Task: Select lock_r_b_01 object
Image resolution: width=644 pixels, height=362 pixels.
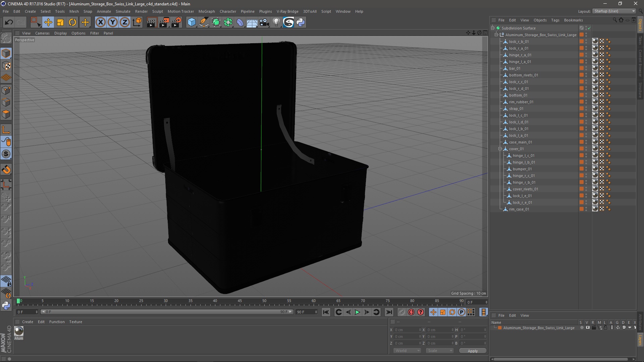Action: [519, 42]
